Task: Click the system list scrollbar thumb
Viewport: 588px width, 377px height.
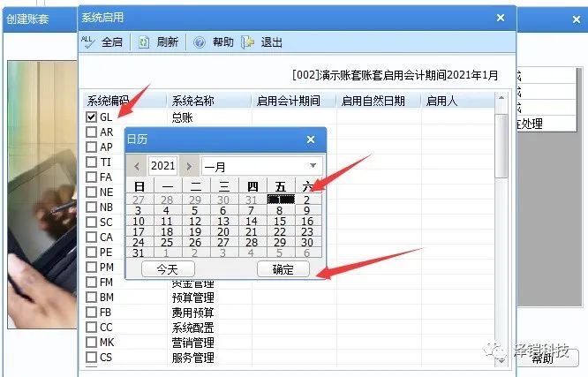Action: click(x=501, y=147)
